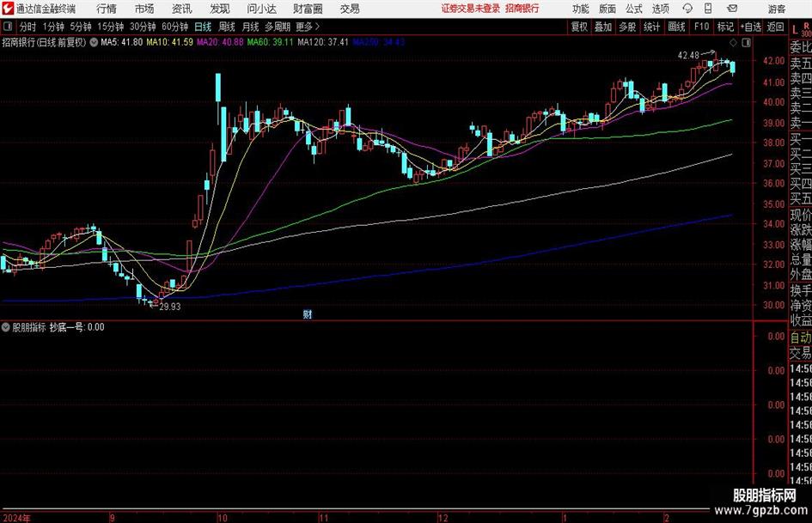Select the 日线 period tab

point(203,27)
